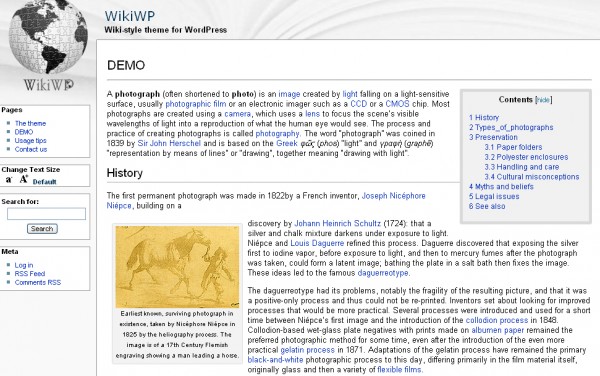Click the 'Earliest known, surviving photograph' caption
600x376 pixels.
(x=177, y=335)
